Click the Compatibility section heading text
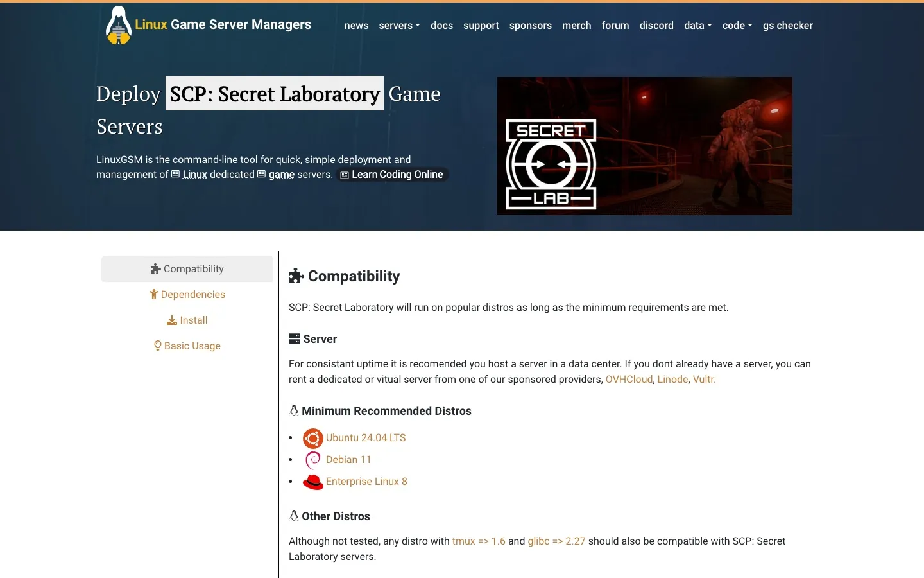924x578 pixels. (x=354, y=276)
